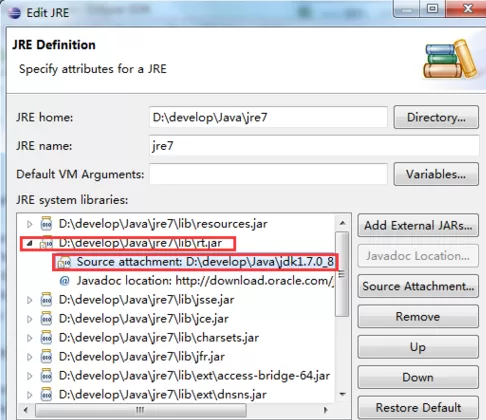Click the vertical scrollbar thumb
Image resolution: width=486 pixels, height=420 pixels.
(x=342, y=274)
